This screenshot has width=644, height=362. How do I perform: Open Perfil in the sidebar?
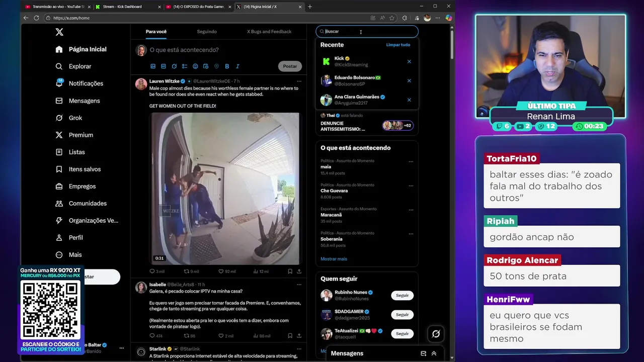(69, 237)
